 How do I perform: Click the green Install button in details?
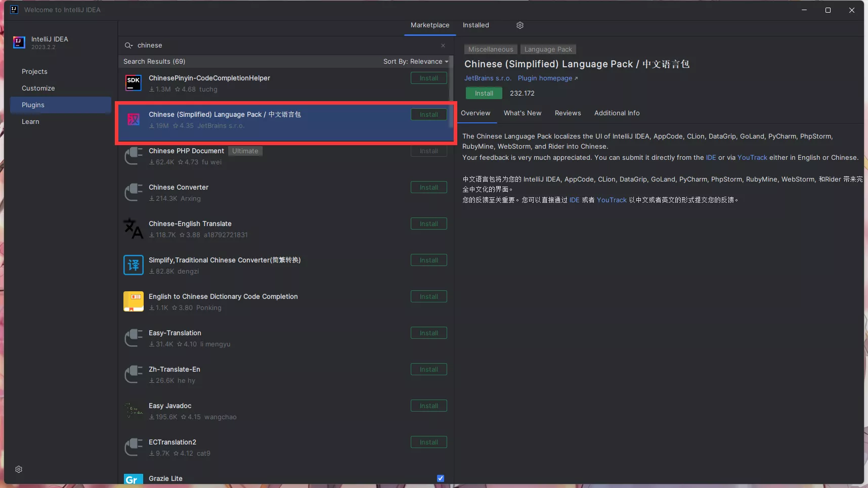pos(484,94)
